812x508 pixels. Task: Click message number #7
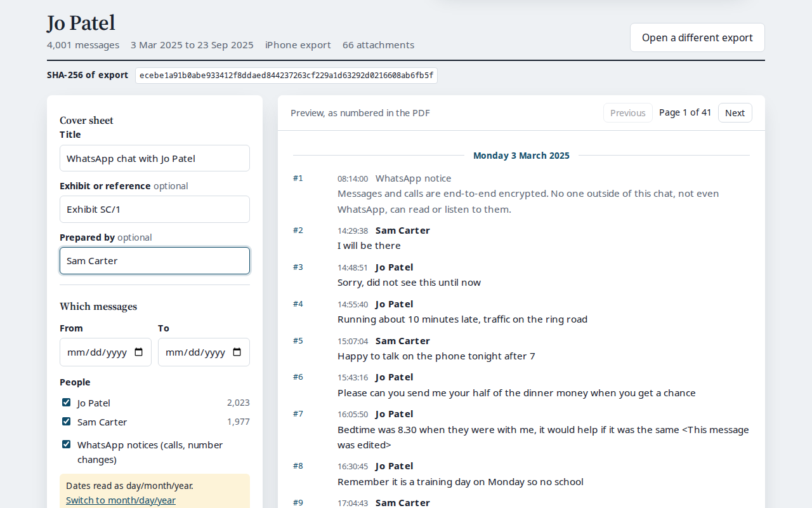click(x=298, y=414)
